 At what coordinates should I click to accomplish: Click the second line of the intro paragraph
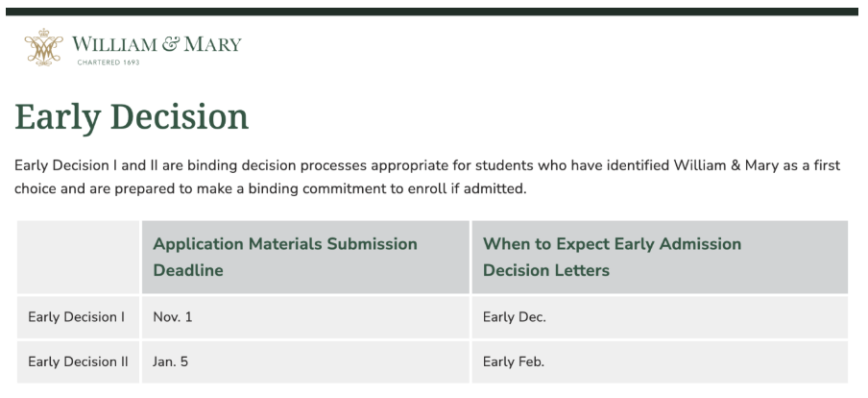(270, 189)
